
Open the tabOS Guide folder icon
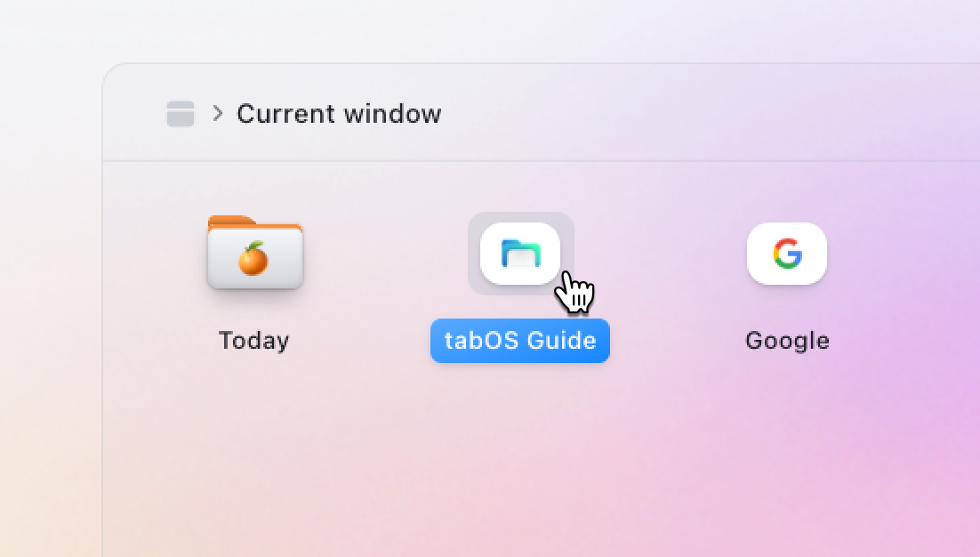click(520, 254)
